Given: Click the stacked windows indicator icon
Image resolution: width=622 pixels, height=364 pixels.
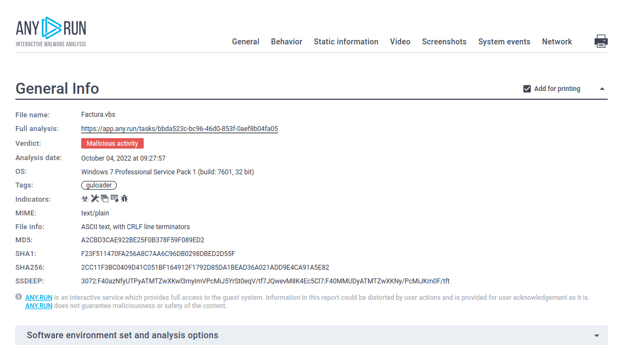Looking at the screenshot, I should click(x=104, y=199).
